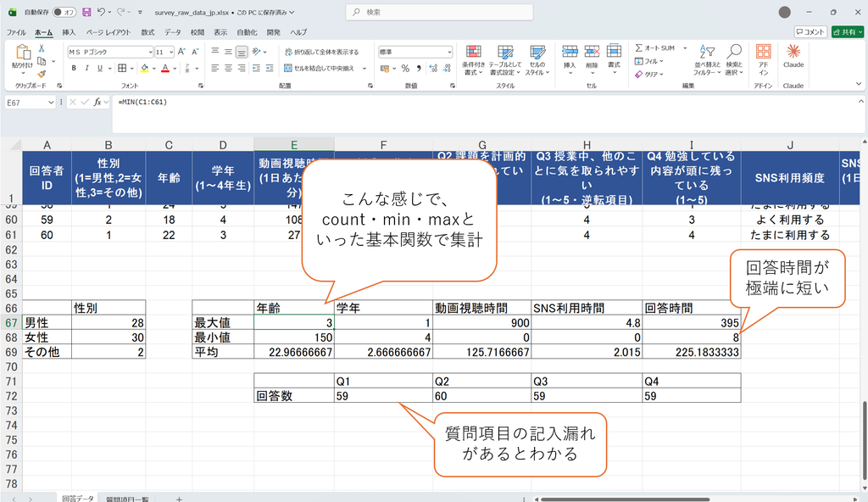Click the search box at top
This screenshot has height=502, width=868.
440,12
